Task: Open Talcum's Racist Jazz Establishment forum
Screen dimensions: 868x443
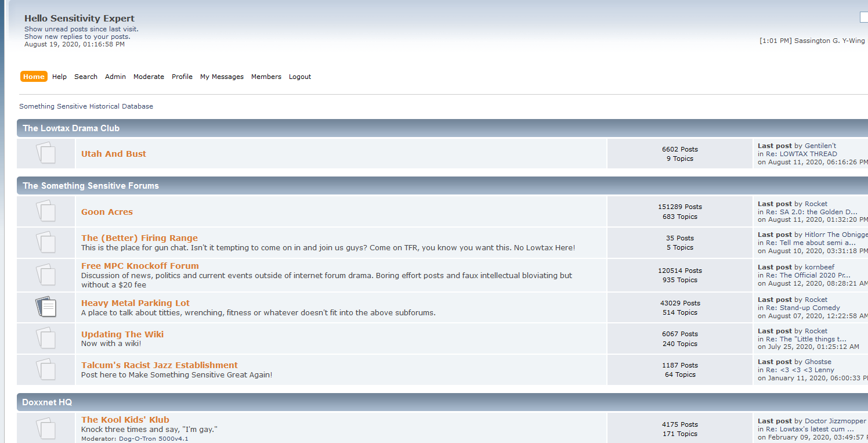Action: click(x=160, y=365)
